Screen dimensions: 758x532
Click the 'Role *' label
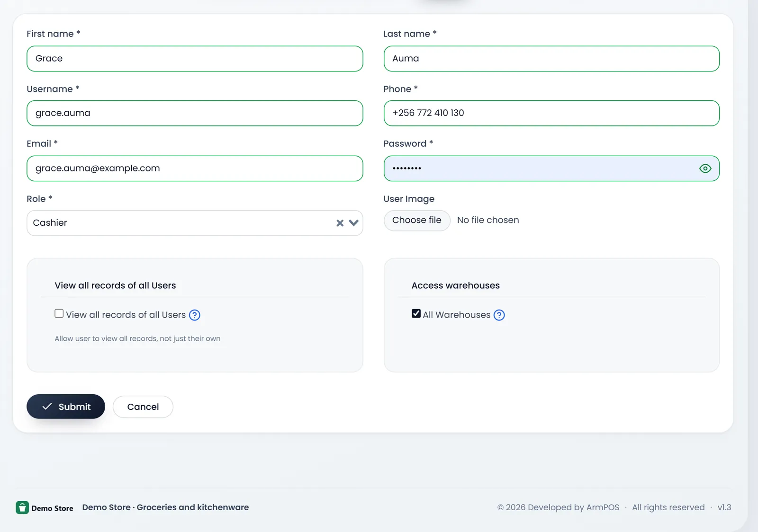point(39,199)
